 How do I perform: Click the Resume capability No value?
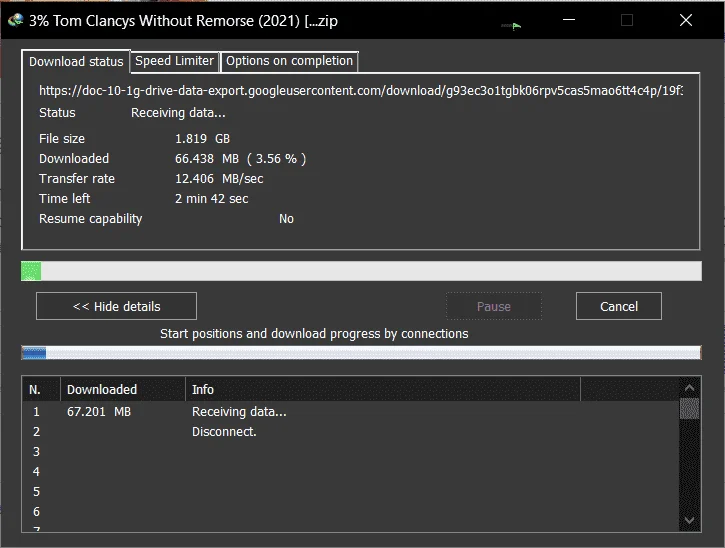(x=286, y=219)
